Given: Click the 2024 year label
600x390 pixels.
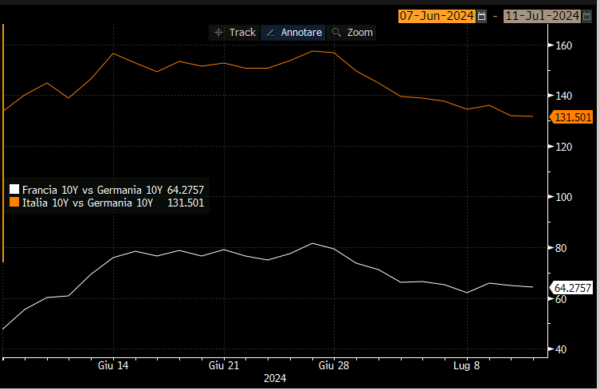Looking at the screenshot, I should click(275, 379).
